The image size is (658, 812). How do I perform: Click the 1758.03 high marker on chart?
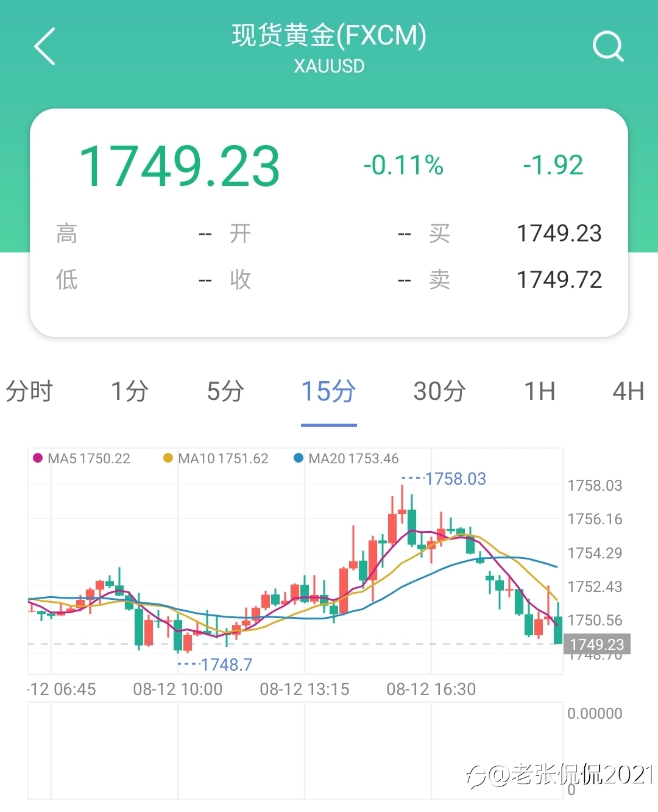[x=455, y=479]
